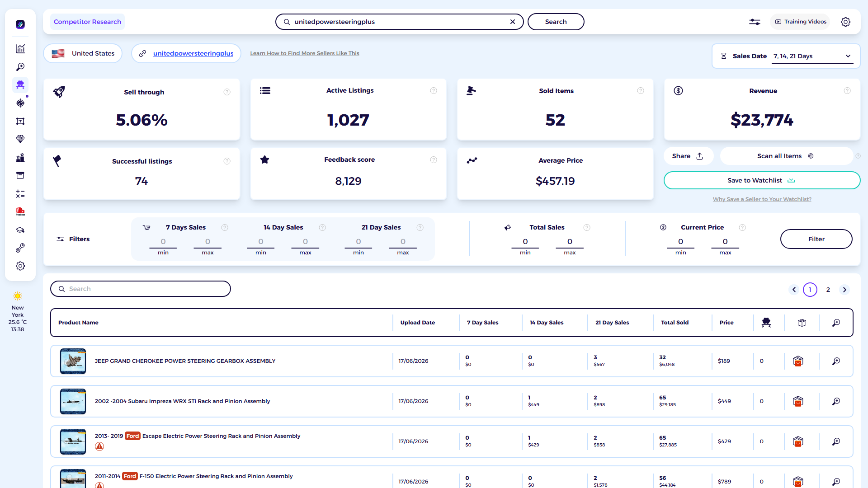Sort by Upload Date column header
This screenshot has height=488, width=868.
[417, 323]
